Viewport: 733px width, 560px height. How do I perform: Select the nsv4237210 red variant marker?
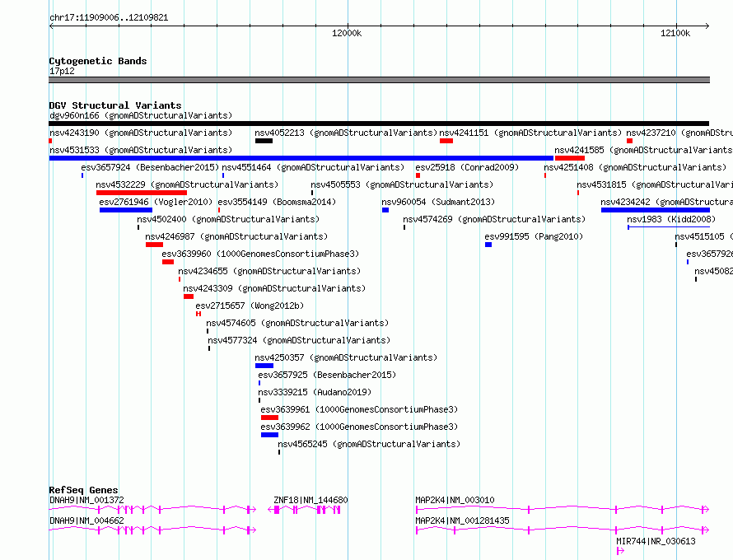(630, 141)
